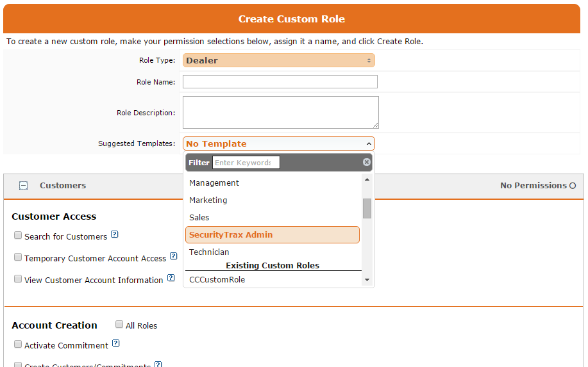This screenshot has width=588, height=367.
Task: Click help icon next to Temporary Customer Account Access
Action: [173, 257]
